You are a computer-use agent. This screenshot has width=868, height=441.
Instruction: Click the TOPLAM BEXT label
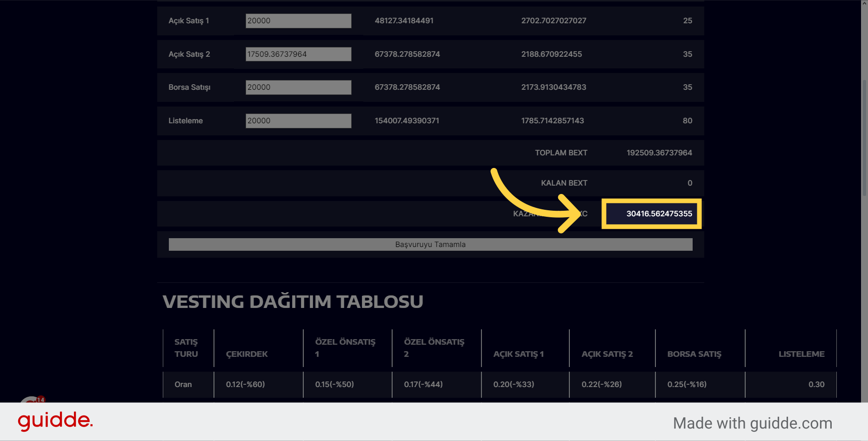click(561, 153)
